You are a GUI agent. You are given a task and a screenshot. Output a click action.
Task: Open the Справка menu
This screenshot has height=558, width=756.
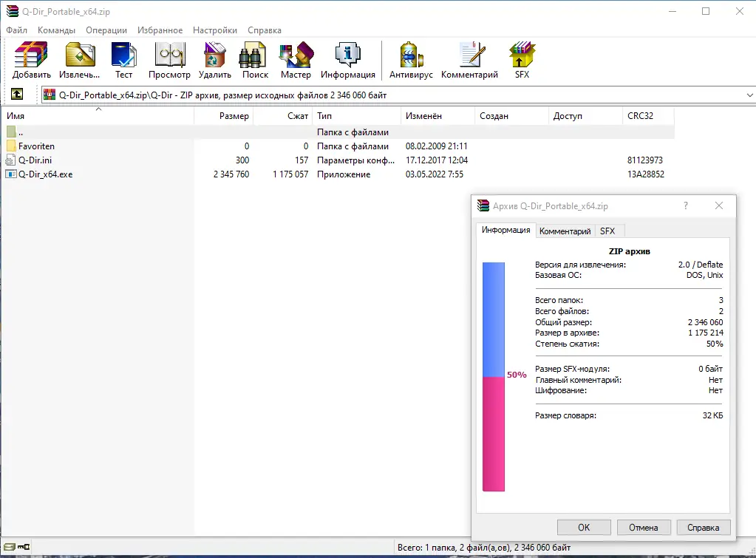click(x=265, y=30)
